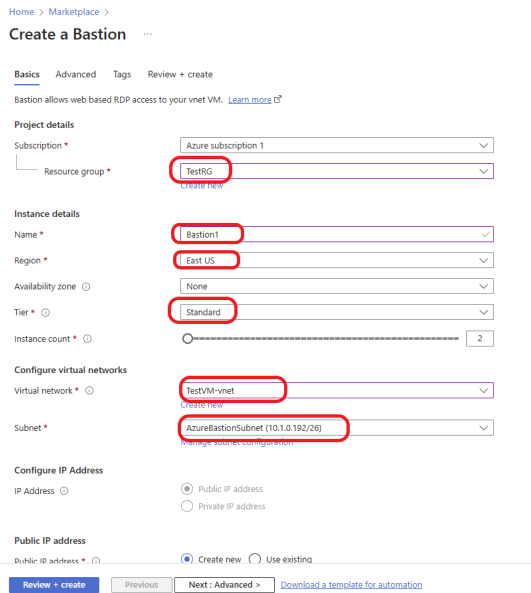531x593 pixels.
Task: Open the ellipsis menu beside Create a Bastion
Action: (x=148, y=34)
